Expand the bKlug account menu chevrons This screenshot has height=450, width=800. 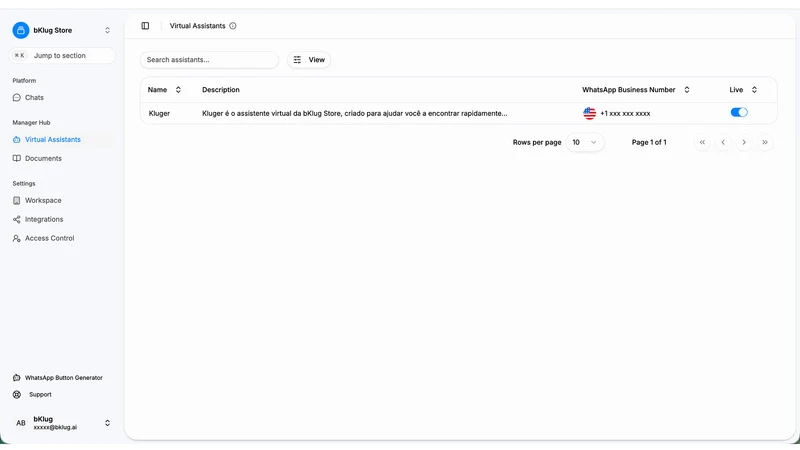tap(107, 423)
